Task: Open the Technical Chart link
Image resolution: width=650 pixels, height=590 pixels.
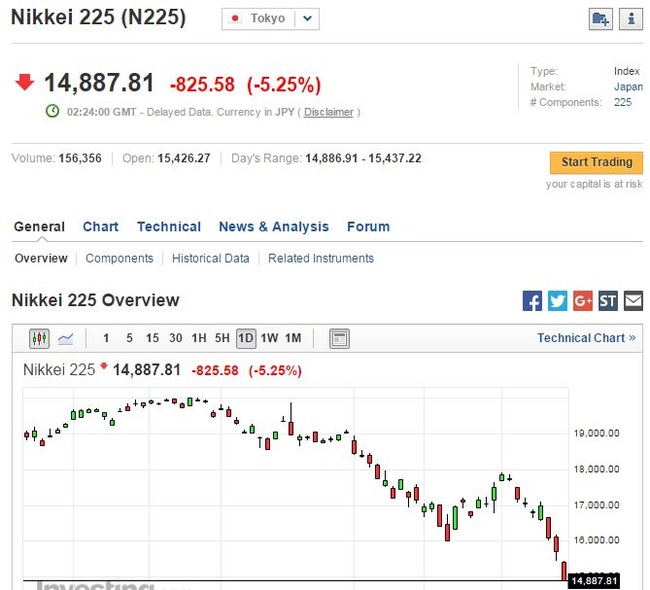Action: tap(586, 338)
